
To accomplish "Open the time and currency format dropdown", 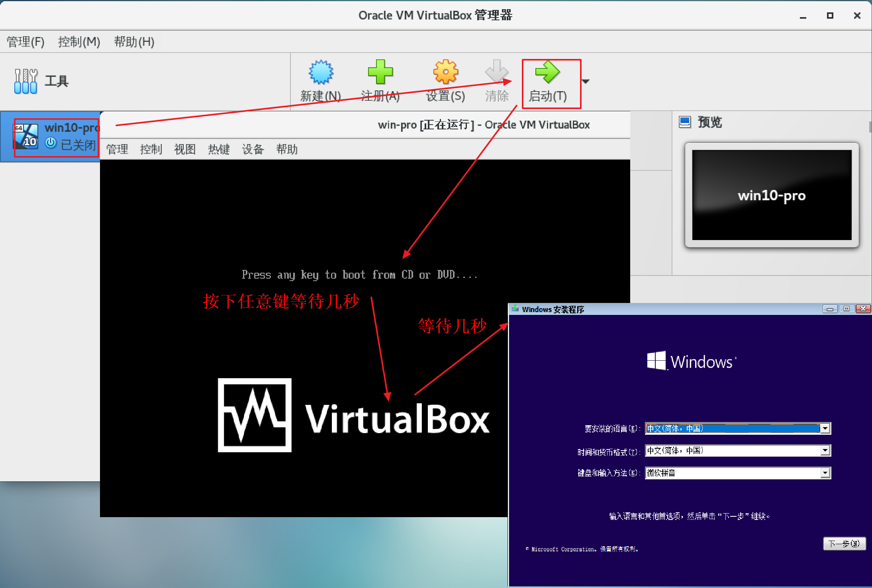I will click(x=825, y=451).
